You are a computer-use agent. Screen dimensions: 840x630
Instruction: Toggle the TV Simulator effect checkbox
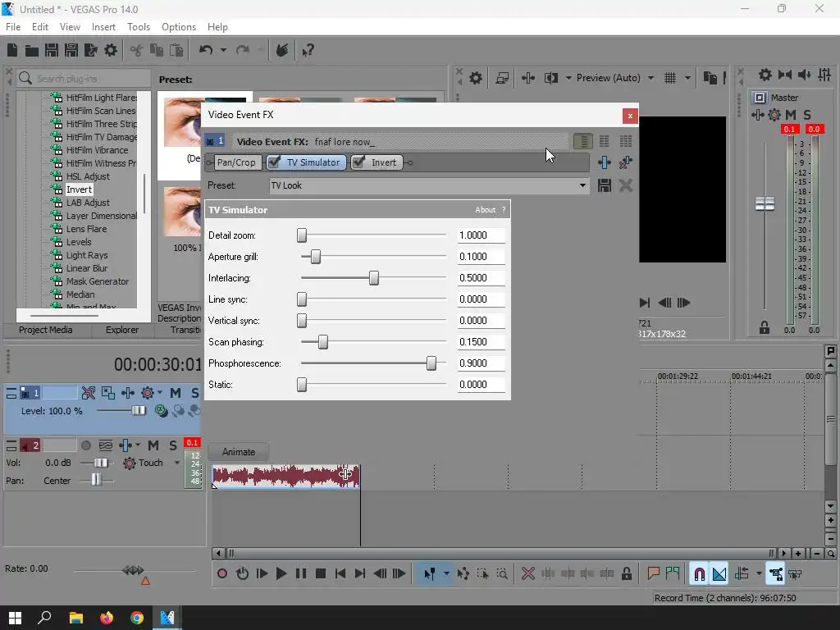pyautogui.click(x=274, y=162)
